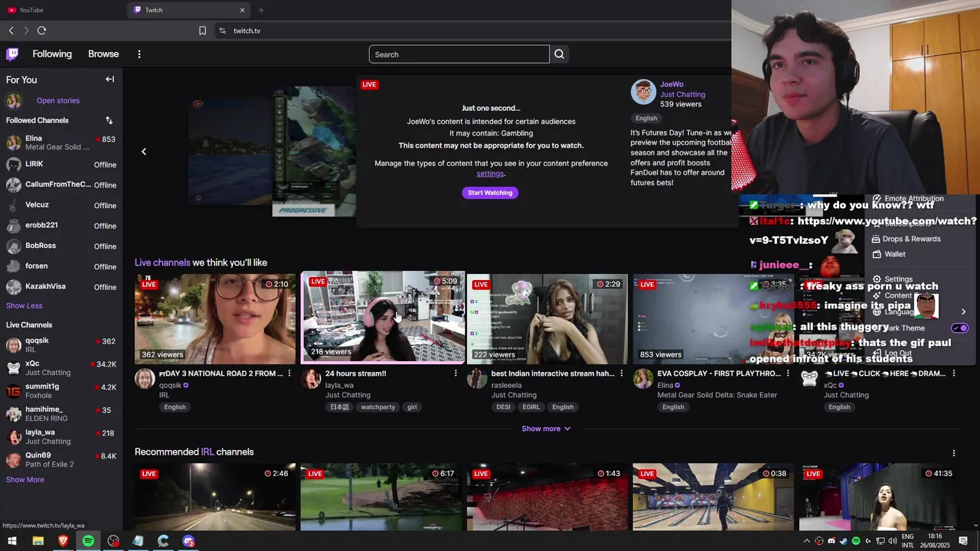Open the qoqsik IRL stream thumbnail
This screenshot has height=551, width=980.
[215, 318]
